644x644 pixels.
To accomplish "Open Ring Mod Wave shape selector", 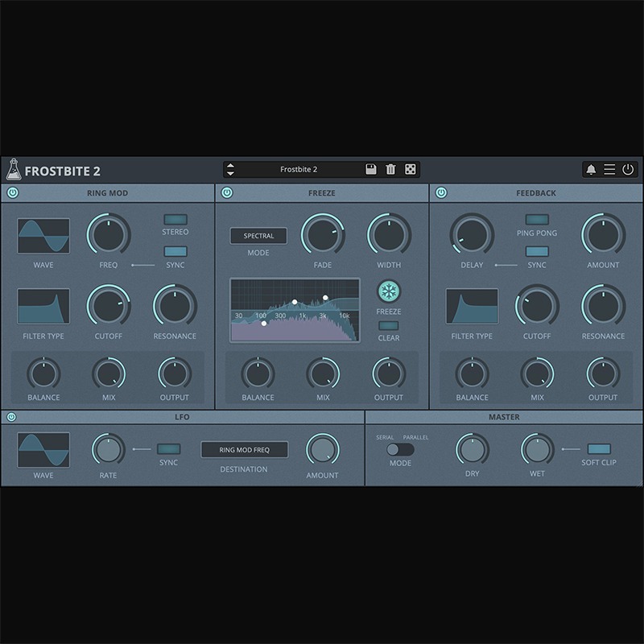I will point(43,236).
